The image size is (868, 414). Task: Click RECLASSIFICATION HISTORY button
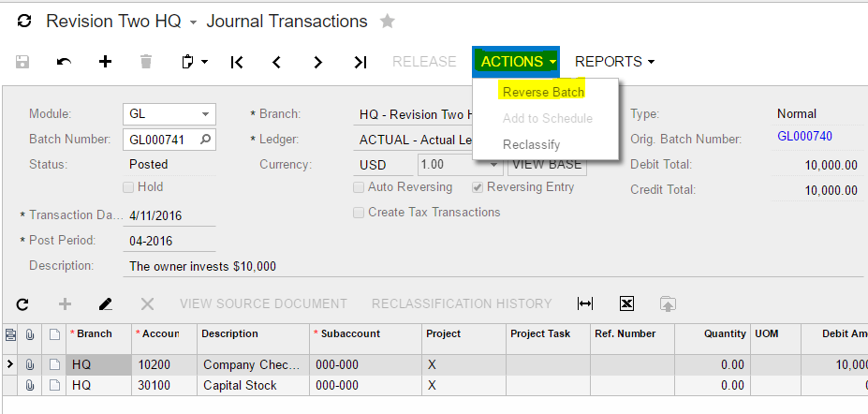[462, 303]
